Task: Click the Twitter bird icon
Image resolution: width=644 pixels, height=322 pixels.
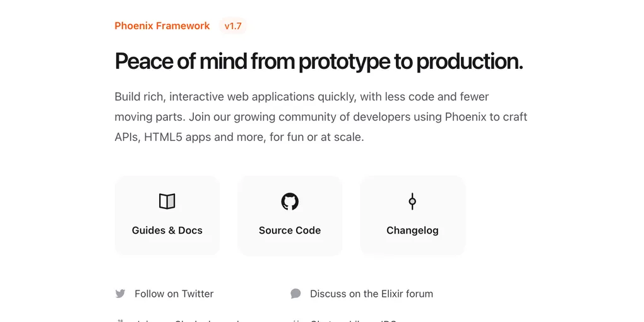Action: point(121,294)
